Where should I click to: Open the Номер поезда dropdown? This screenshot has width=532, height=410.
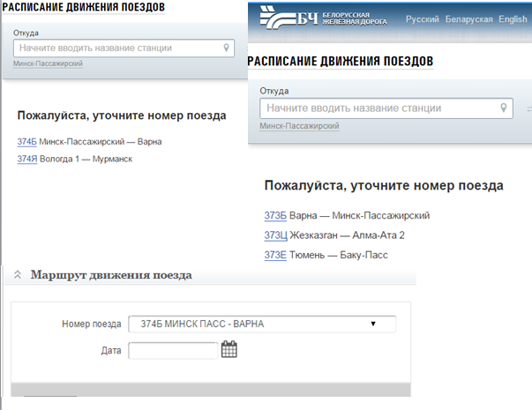click(262, 324)
